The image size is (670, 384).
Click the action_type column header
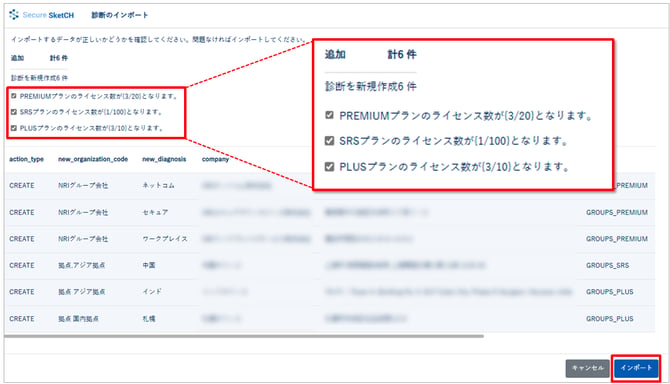[26, 159]
